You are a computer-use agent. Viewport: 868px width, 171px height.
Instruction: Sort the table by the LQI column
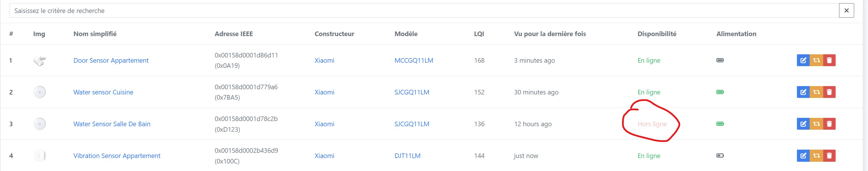(x=479, y=34)
